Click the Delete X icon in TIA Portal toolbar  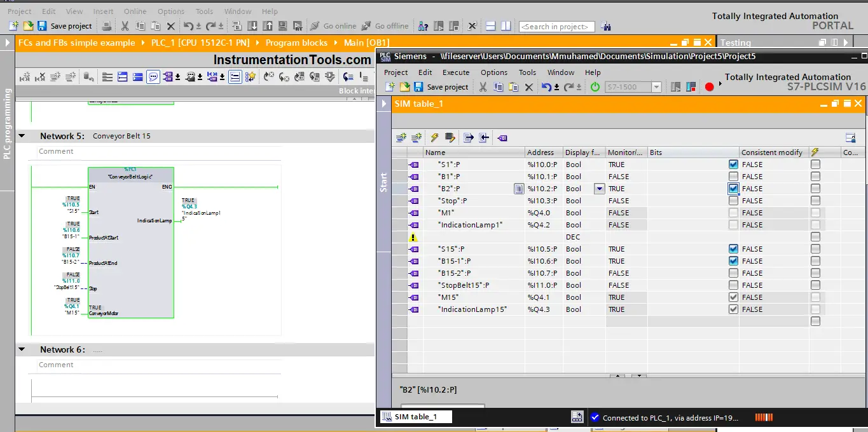point(170,26)
